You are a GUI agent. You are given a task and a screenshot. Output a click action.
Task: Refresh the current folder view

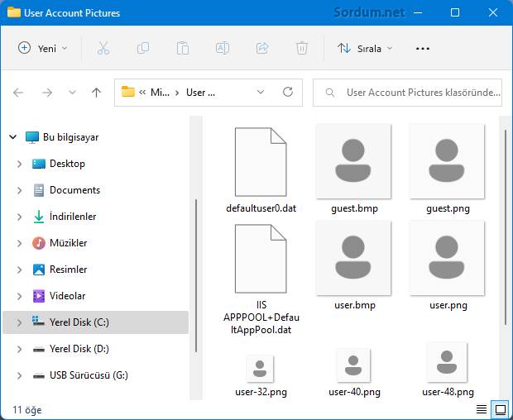288,92
